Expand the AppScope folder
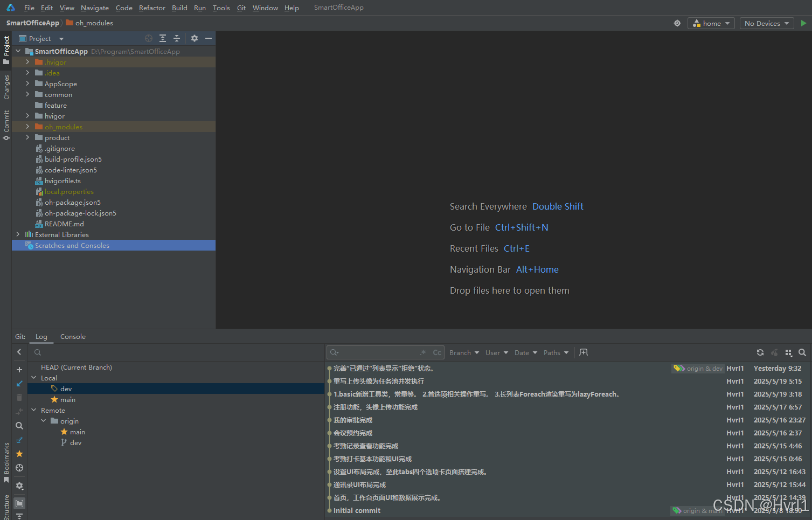The image size is (812, 520). click(27, 84)
